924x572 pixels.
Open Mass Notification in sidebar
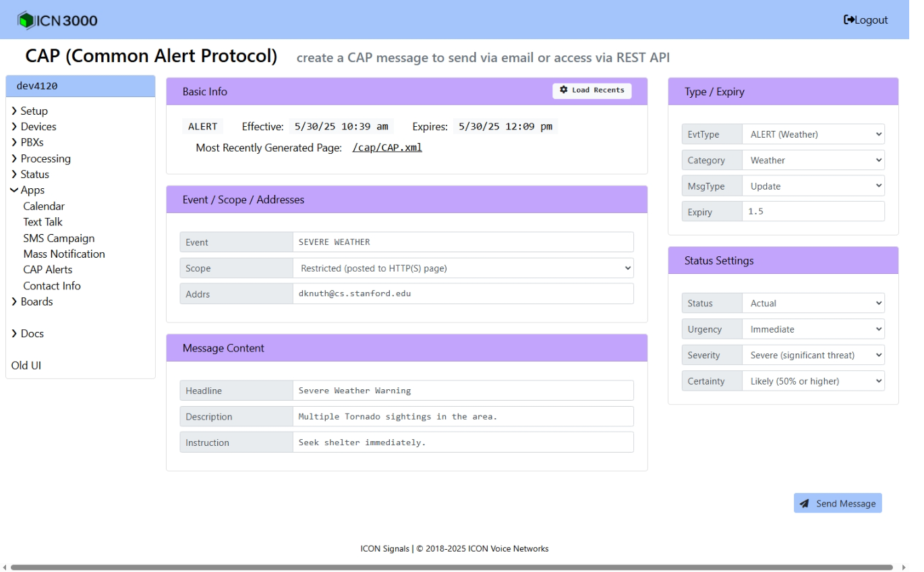click(x=64, y=254)
